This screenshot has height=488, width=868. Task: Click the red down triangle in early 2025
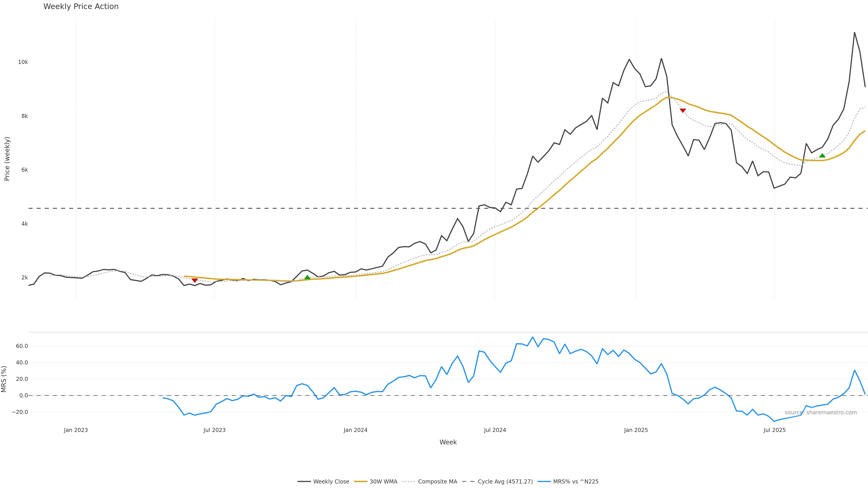683,110
